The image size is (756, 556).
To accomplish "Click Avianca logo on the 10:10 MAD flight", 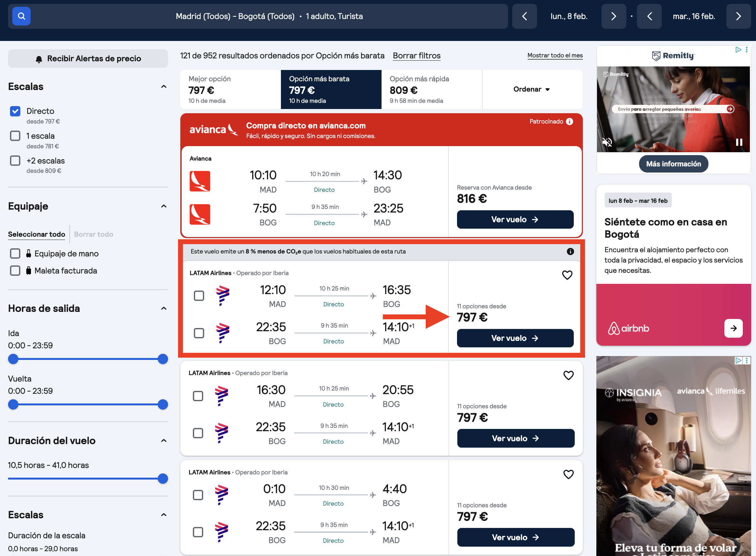I will click(x=200, y=181).
